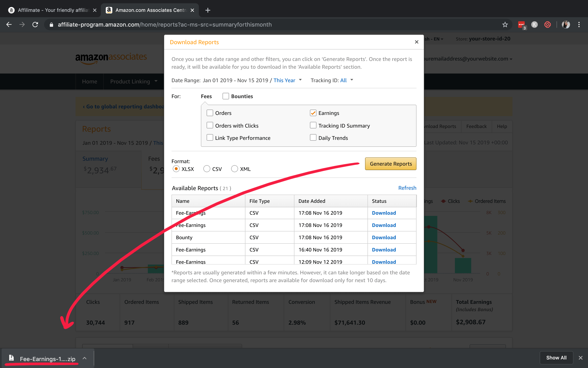The image size is (588, 368).
Task: Click the Go to global reporting dashboard link
Action: tap(124, 106)
